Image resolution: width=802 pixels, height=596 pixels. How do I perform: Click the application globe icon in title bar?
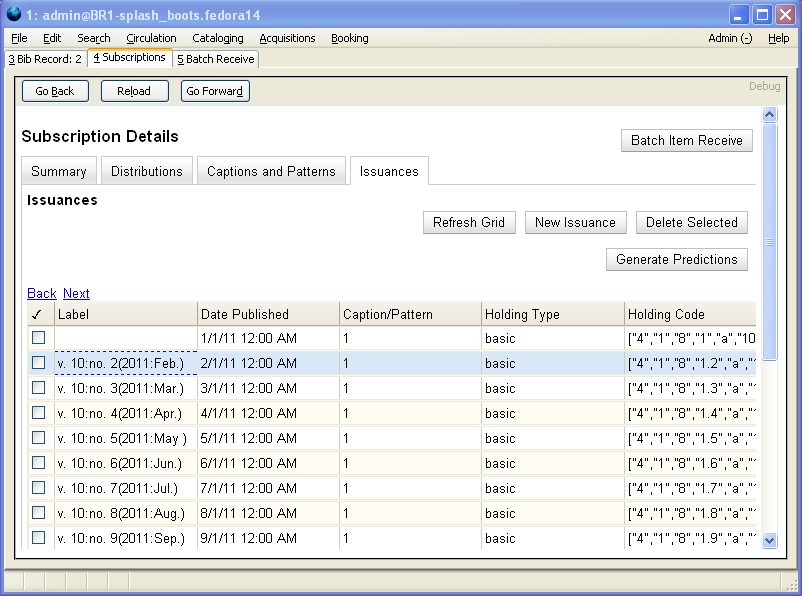pos(14,15)
